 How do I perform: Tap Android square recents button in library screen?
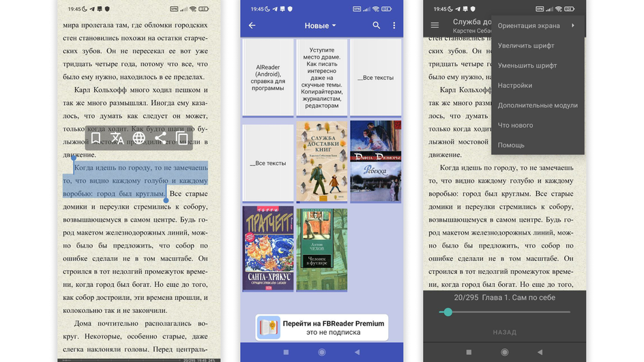pyautogui.click(x=287, y=352)
